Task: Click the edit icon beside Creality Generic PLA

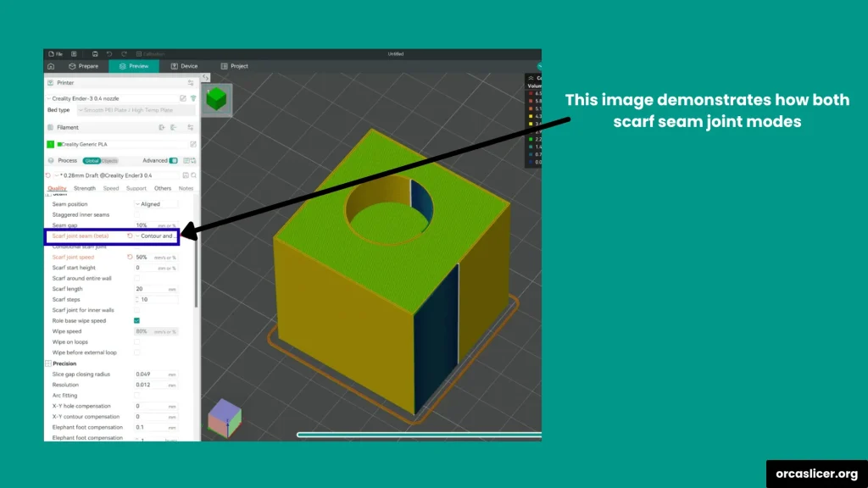Action: 193,144
